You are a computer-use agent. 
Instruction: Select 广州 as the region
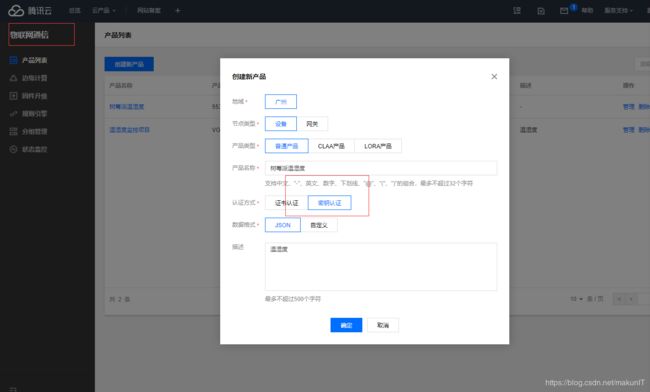coord(281,102)
